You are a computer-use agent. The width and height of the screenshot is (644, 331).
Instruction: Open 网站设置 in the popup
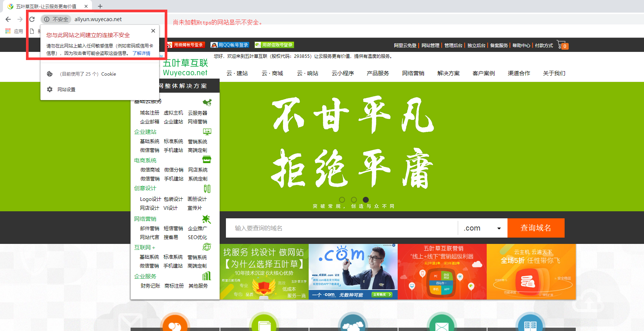pos(66,89)
